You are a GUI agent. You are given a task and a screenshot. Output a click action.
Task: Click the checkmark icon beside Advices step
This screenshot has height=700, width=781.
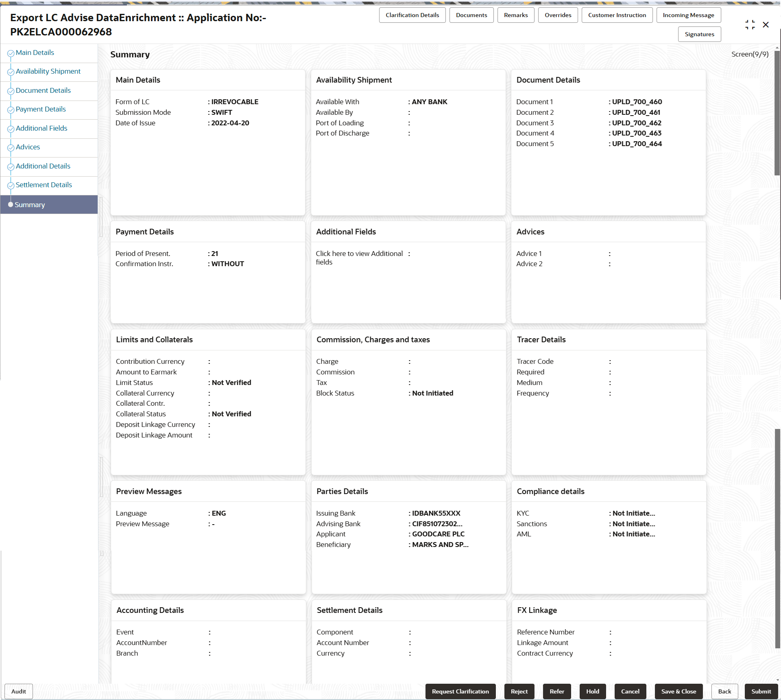(x=11, y=148)
